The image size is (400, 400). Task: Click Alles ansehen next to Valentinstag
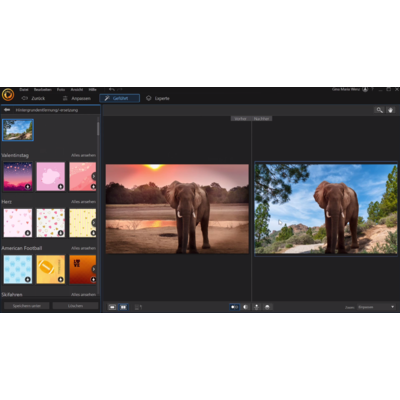(x=83, y=155)
